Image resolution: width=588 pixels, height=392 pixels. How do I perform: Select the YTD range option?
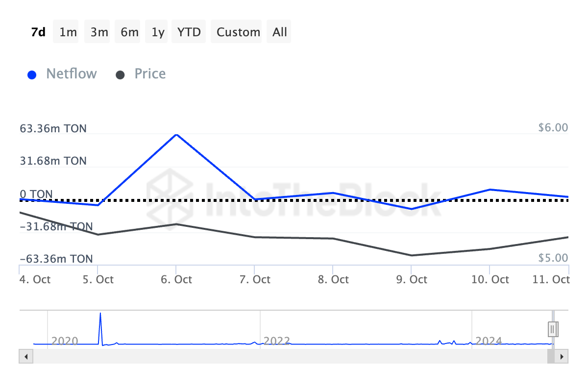click(189, 32)
